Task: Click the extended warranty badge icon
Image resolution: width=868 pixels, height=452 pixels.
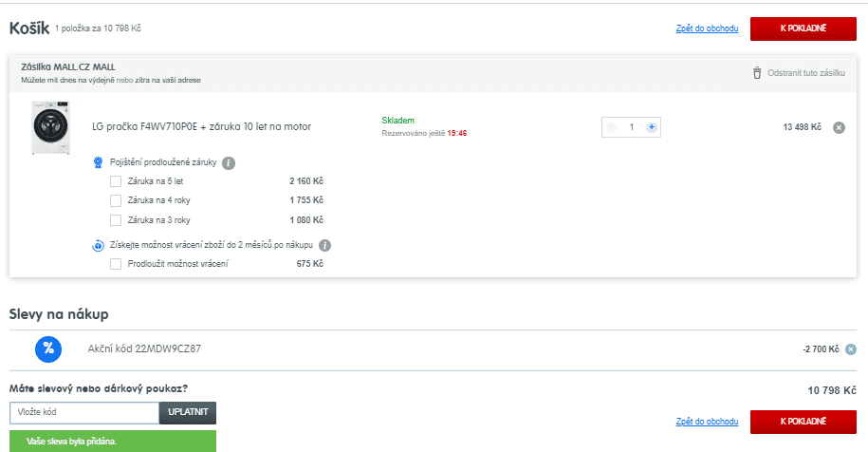Action: click(x=98, y=162)
